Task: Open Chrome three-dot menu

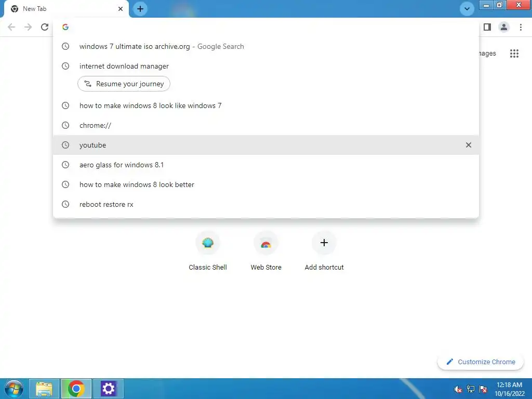Action: [x=521, y=27]
